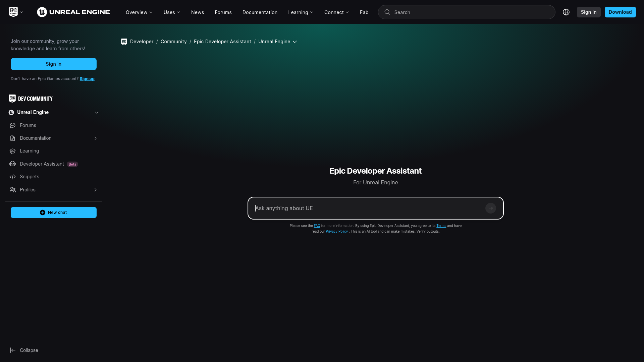Open Fab in top navigation
The image size is (644, 362).
coord(364,12)
